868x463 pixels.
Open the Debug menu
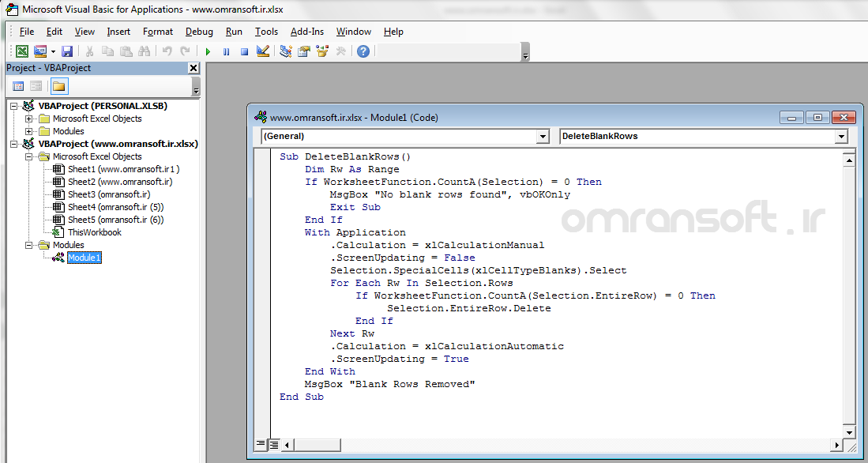[199, 32]
